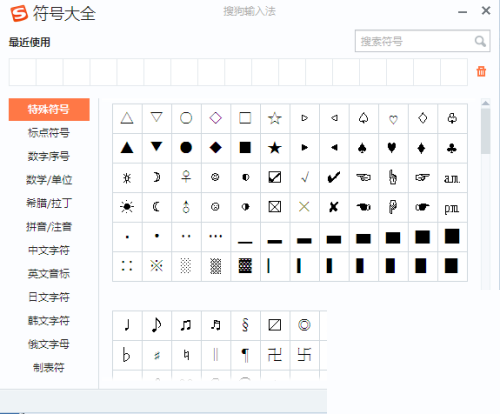This screenshot has height=414, width=500.
Task: Select the thin check mark symbol √
Action: [x=304, y=177]
